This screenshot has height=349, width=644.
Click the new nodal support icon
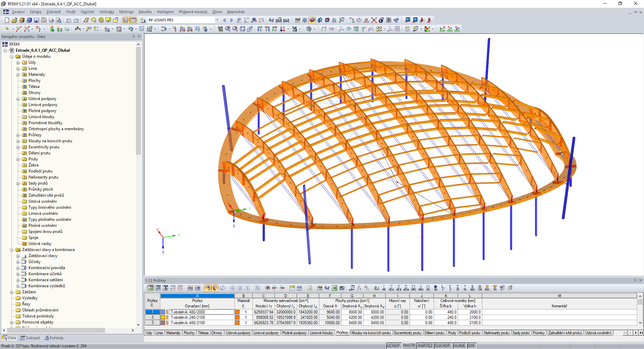pyautogui.click(x=52, y=29)
